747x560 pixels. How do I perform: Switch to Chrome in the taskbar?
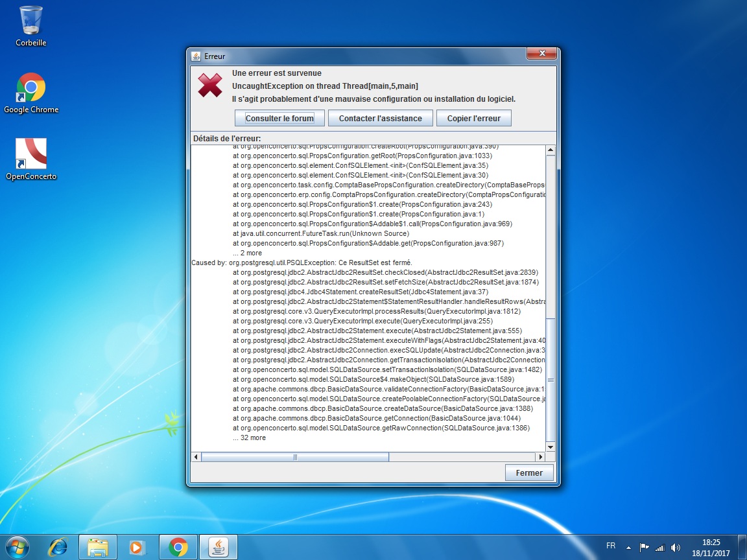tap(178, 547)
